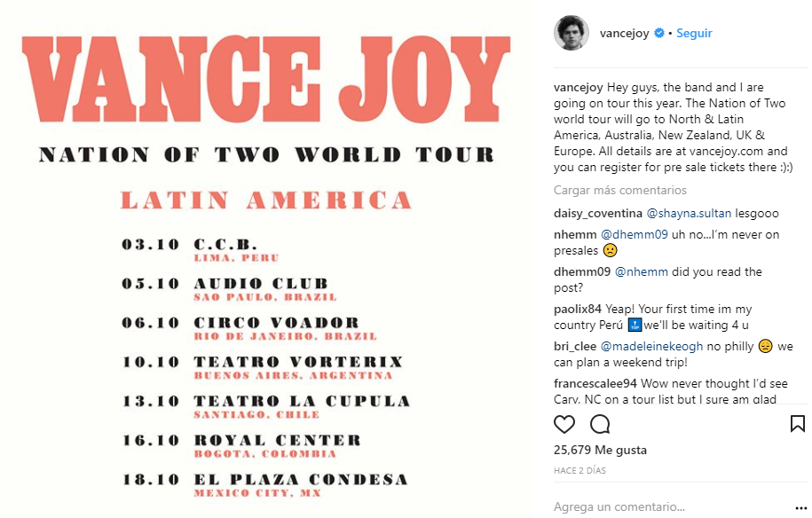Open nhemm's profile from the comment
Screen dimensions: 812x518
click(x=574, y=234)
